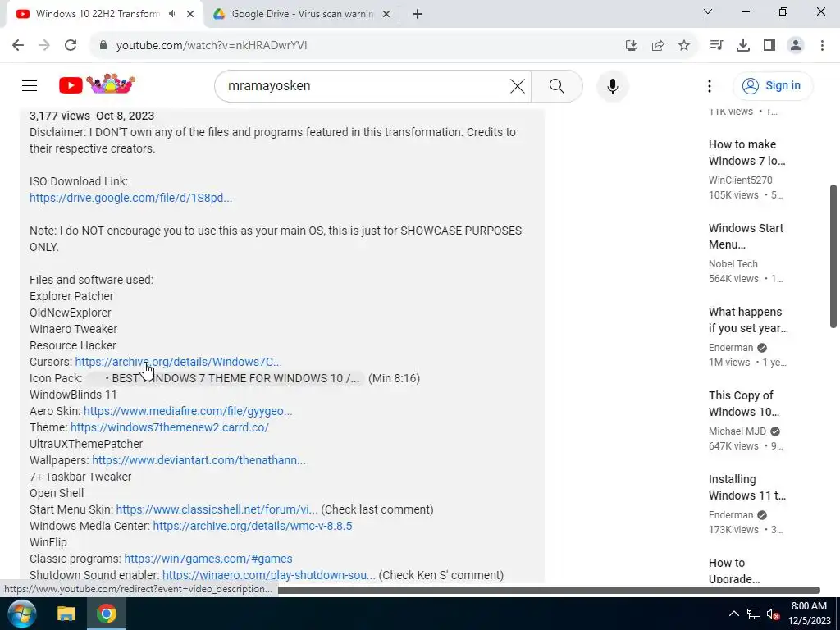Image resolution: width=840 pixels, height=630 pixels.
Task: Reload the YouTube page
Action: click(x=71, y=46)
